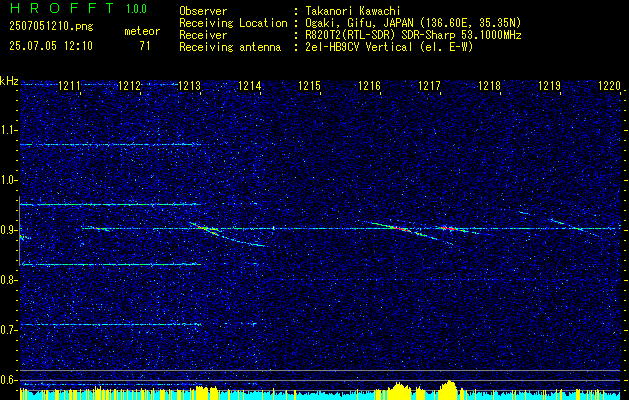Click the 1213 time marker
Image resolution: width=629 pixels, height=400 pixels.
[x=189, y=85]
